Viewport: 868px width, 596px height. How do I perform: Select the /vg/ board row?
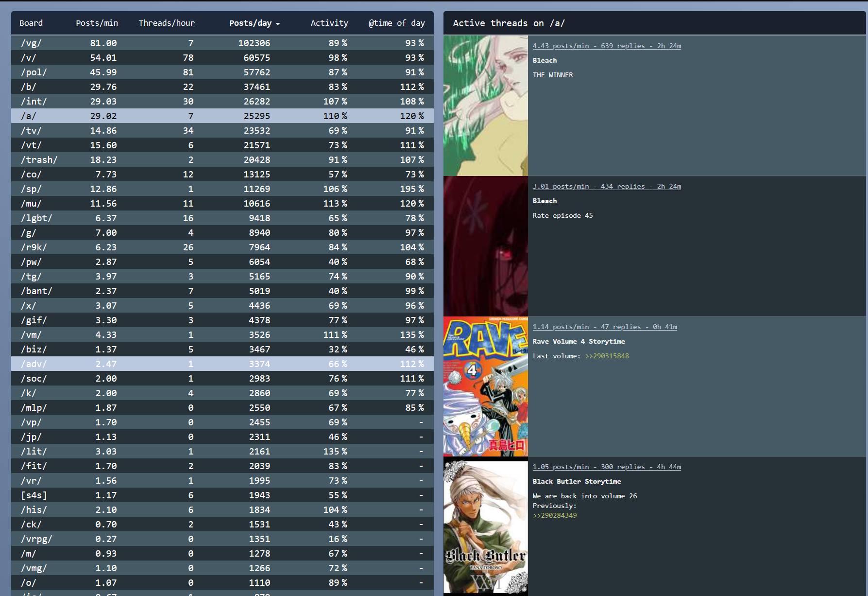222,43
